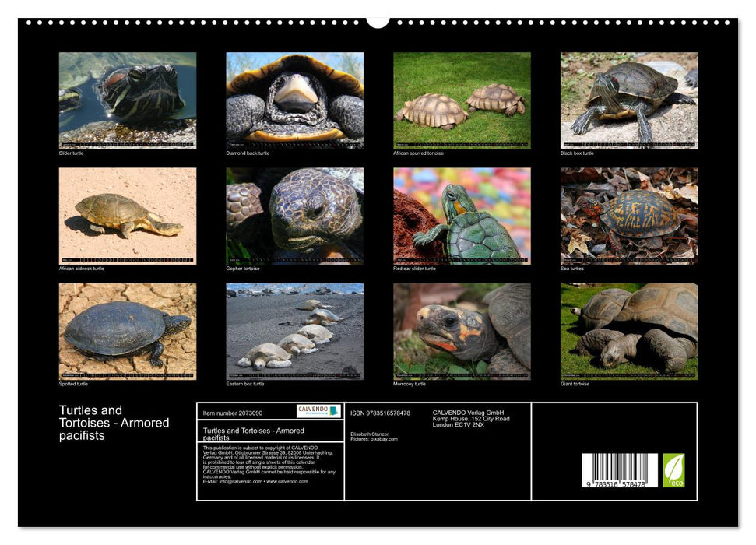Select the Item number 2073090 text

232,413
